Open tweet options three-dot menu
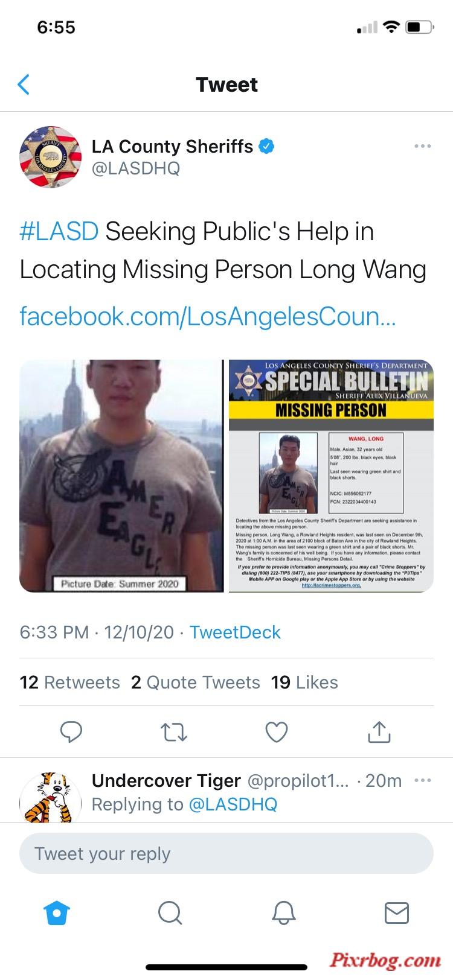Image resolution: width=453 pixels, height=980 pixels. coord(423,146)
